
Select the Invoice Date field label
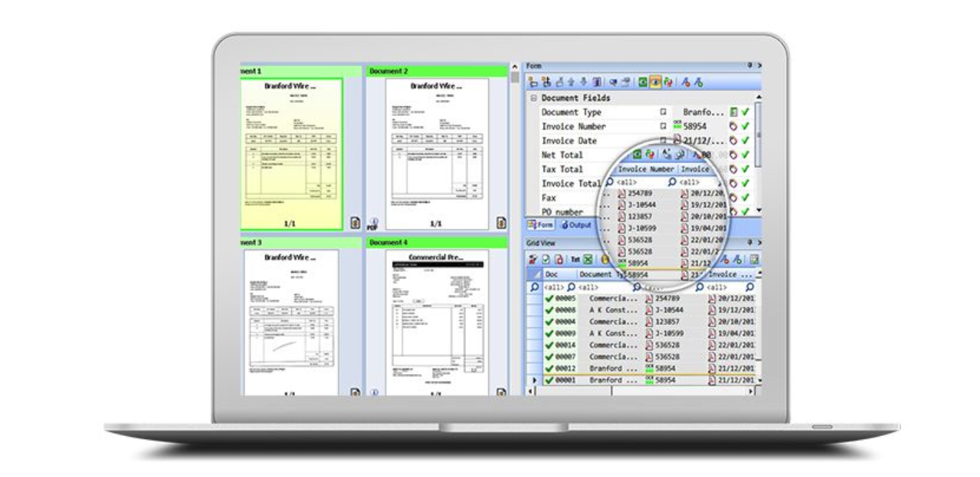coord(569,140)
